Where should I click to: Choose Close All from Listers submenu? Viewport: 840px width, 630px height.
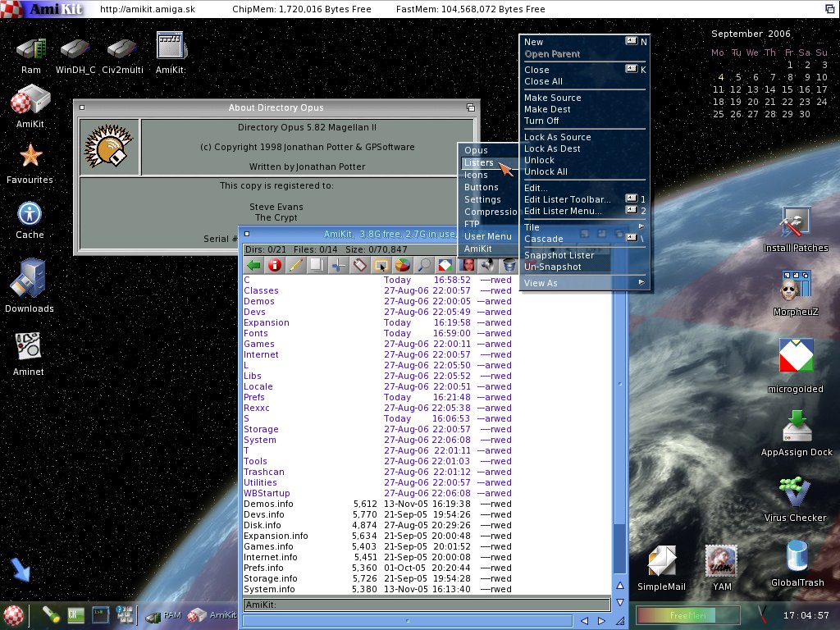[x=584, y=81]
